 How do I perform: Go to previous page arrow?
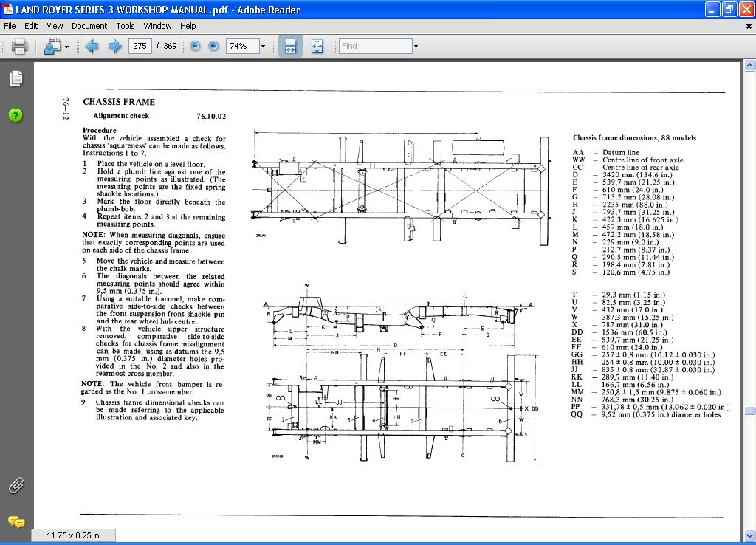click(92, 47)
